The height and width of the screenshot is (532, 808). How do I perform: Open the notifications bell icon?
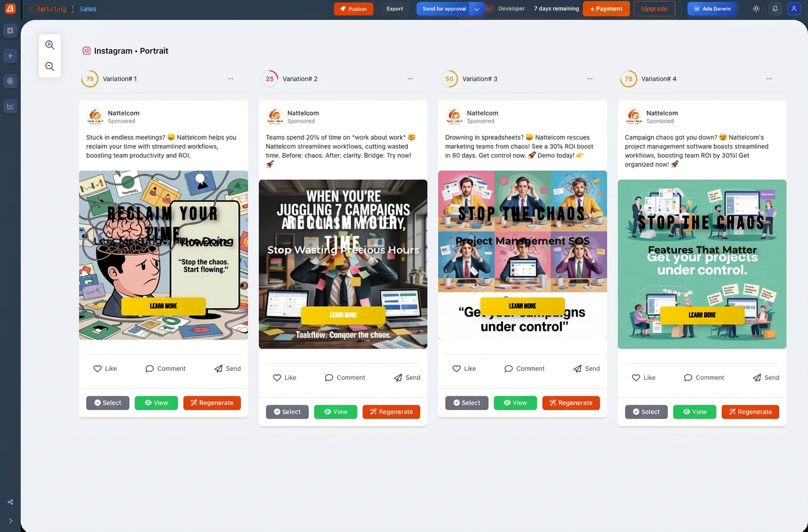pos(775,9)
